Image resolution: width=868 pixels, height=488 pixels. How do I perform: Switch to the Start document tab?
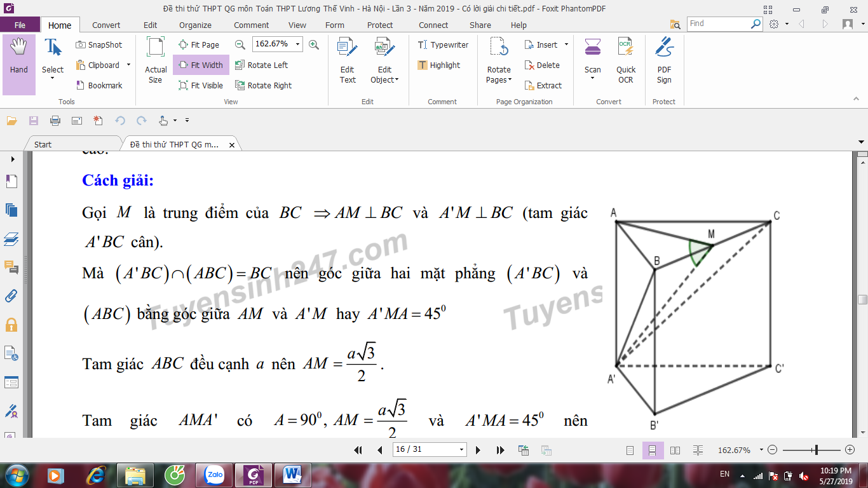tap(43, 145)
